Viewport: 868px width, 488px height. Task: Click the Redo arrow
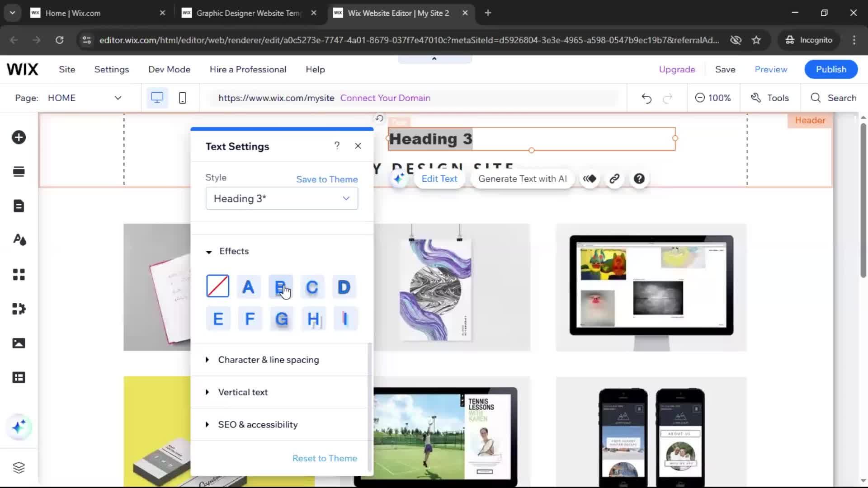[668, 98]
